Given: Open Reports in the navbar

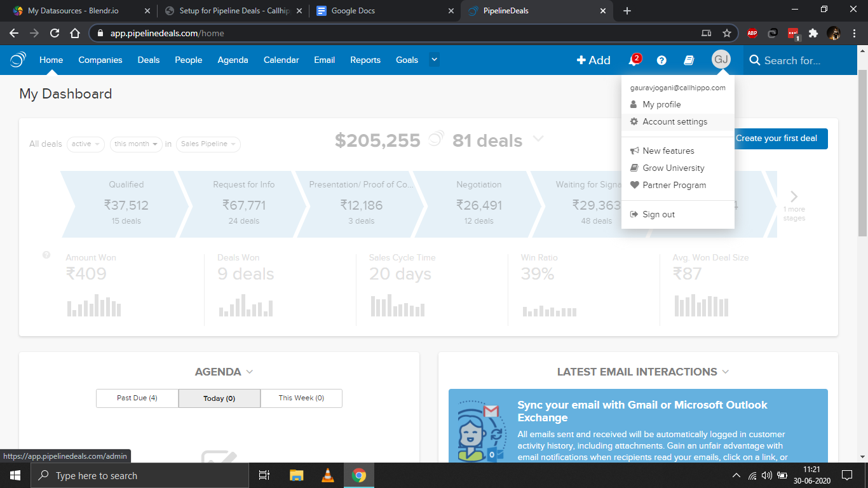Looking at the screenshot, I should [365, 60].
